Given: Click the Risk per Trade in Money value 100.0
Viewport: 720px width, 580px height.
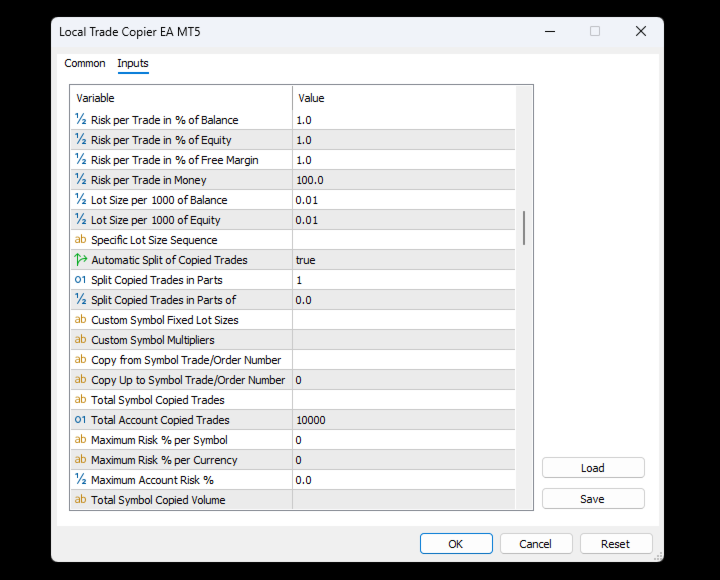Looking at the screenshot, I should [x=404, y=180].
